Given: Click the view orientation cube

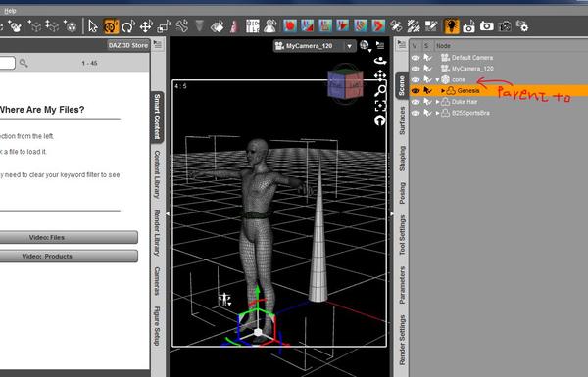Looking at the screenshot, I should click(x=345, y=83).
